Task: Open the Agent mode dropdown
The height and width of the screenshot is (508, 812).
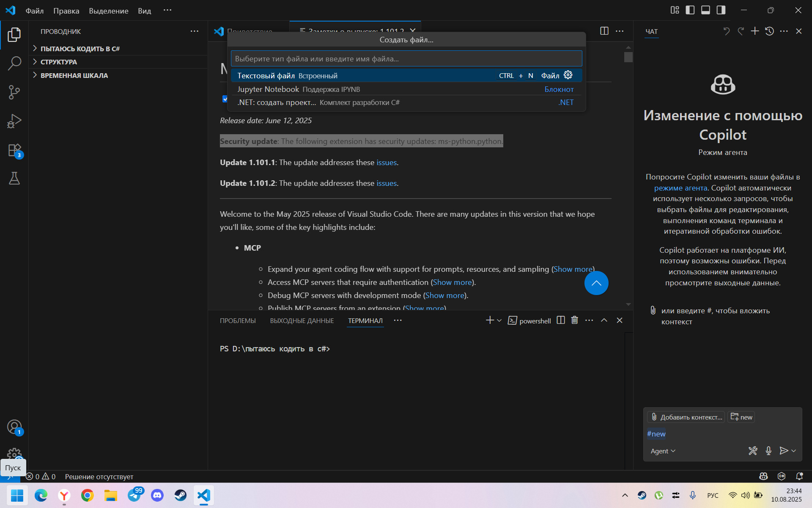Action: [663, 451]
